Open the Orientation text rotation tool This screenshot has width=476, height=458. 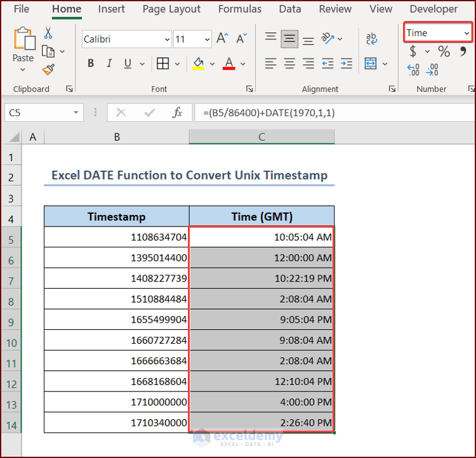point(327,39)
